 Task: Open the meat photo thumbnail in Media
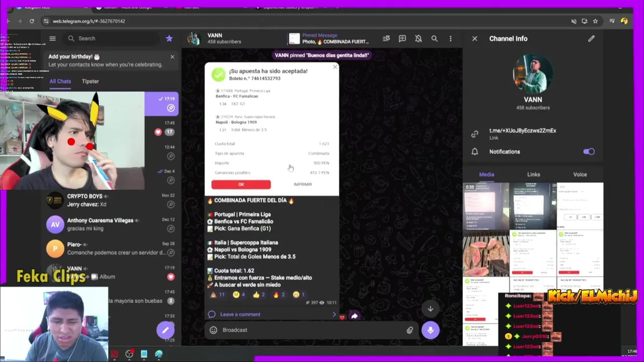(x=486, y=253)
